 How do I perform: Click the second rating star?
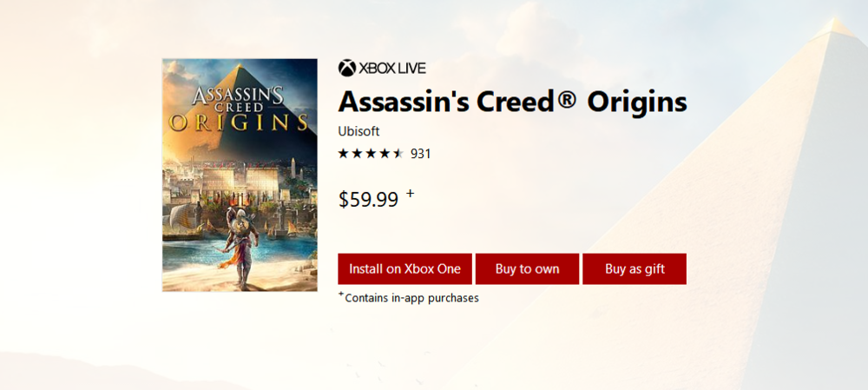pyautogui.click(x=357, y=154)
